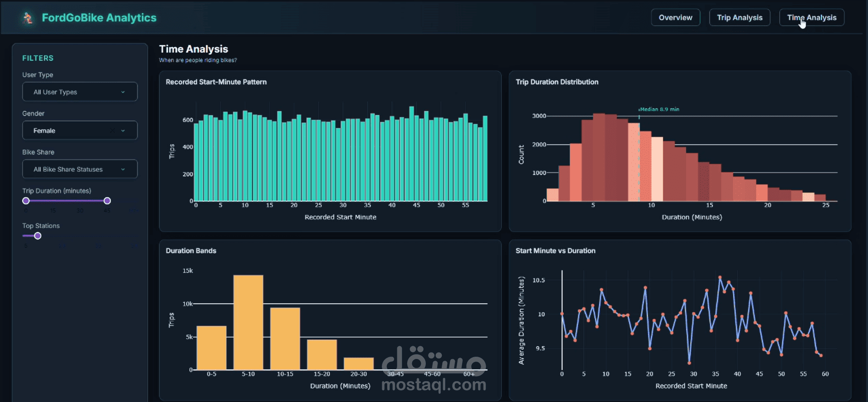This screenshot has width=868, height=402.
Task: Click the Top Stations label
Action: coord(41,226)
